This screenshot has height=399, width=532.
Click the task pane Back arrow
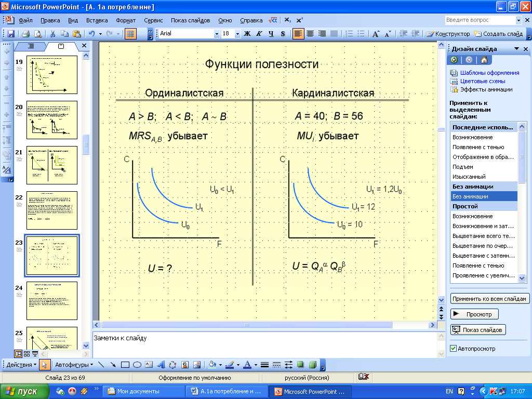point(454,60)
